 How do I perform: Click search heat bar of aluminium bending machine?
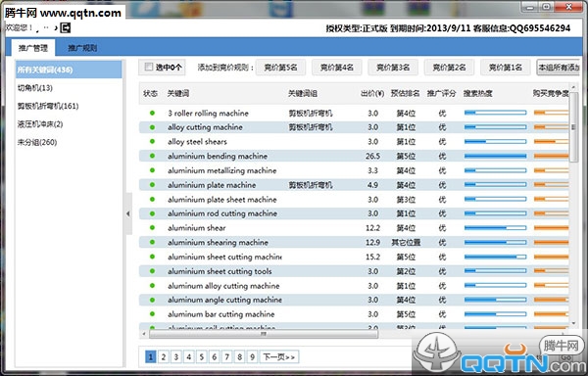(x=495, y=156)
